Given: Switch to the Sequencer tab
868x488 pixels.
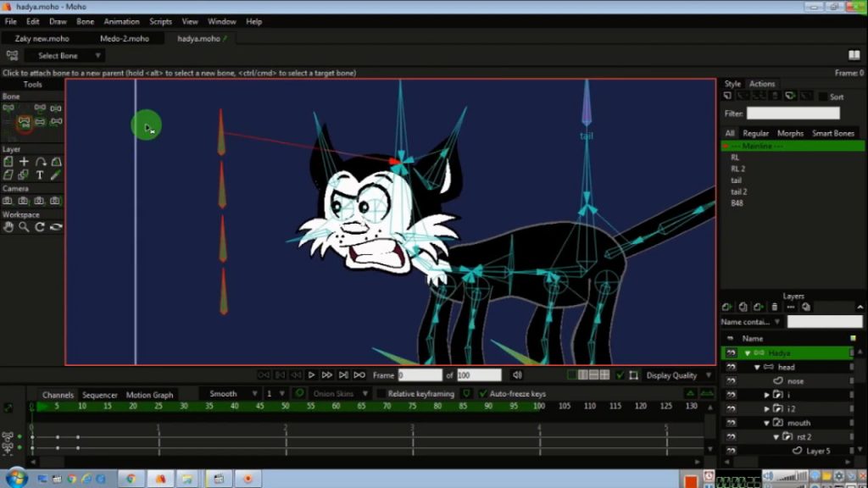Looking at the screenshot, I should coord(100,395).
